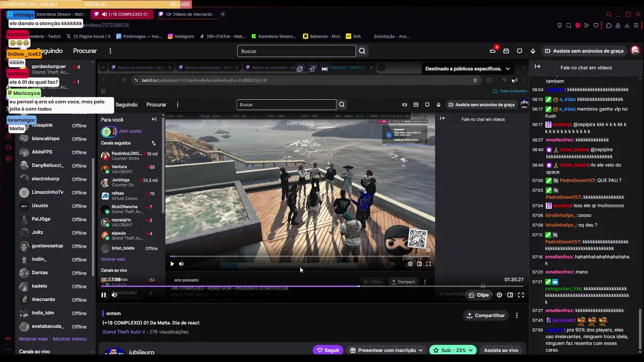Mute the VOD player volume
The image size is (644, 362).
[x=114, y=295]
